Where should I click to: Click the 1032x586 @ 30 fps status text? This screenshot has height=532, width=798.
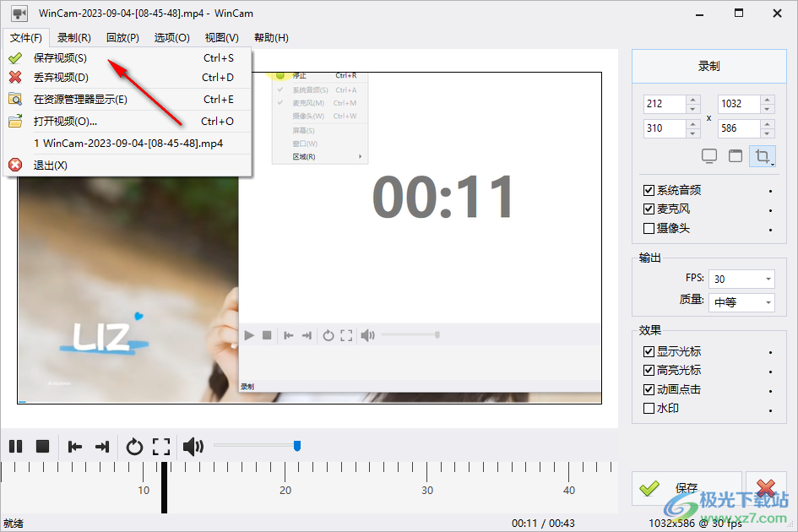coord(695,524)
